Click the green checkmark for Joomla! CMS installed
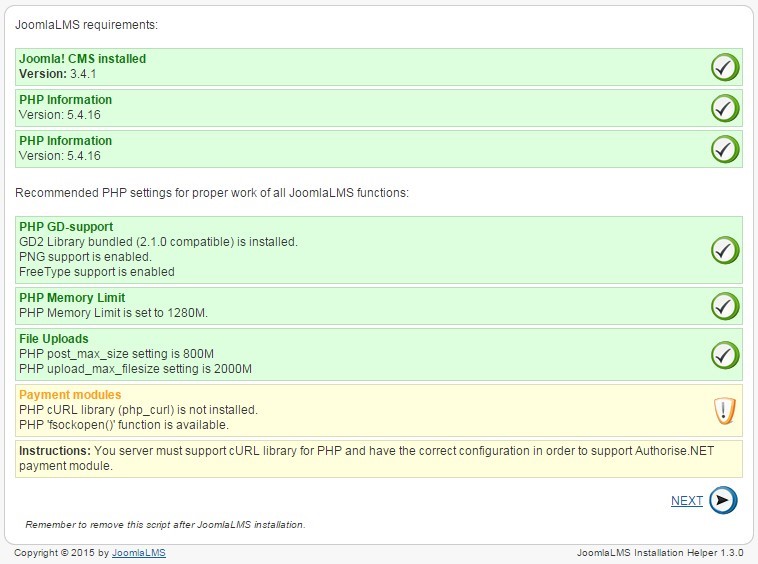 point(725,67)
